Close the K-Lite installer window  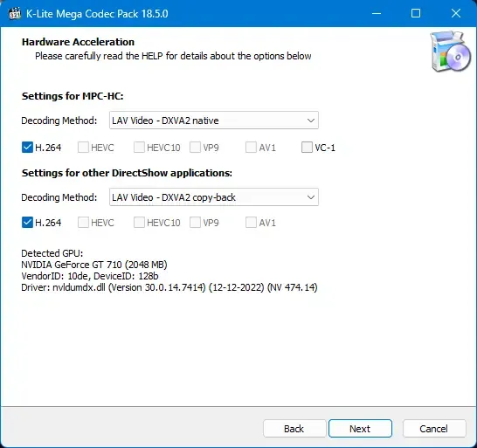[x=456, y=13]
